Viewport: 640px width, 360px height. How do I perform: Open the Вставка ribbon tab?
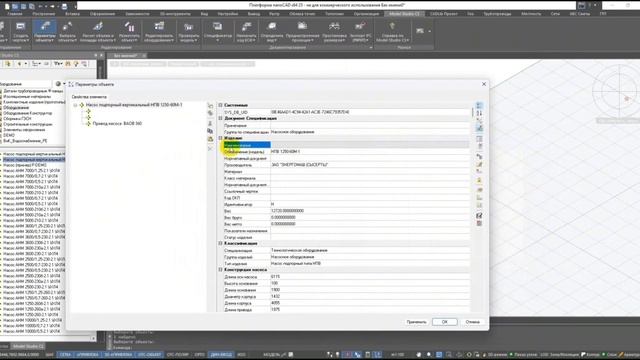(72, 14)
